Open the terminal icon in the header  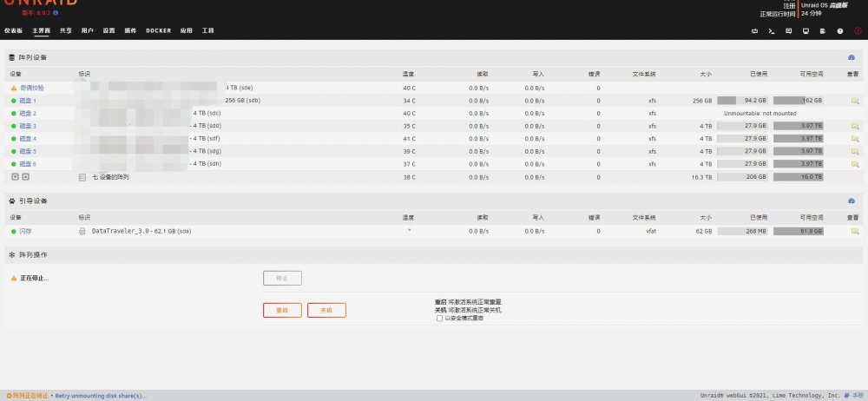click(x=771, y=31)
